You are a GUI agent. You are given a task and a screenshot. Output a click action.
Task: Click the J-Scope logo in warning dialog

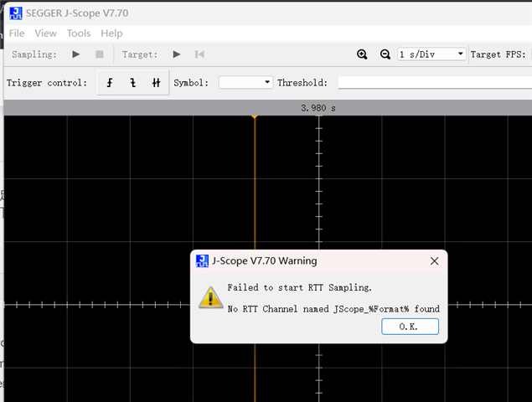202,260
